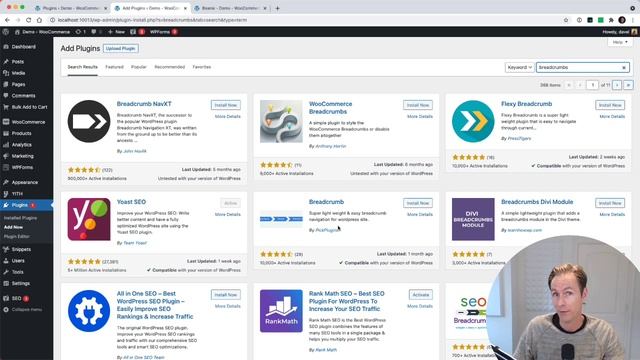Open Settings in the sidebar
This screenshot has height=360, width=640.
20,284
